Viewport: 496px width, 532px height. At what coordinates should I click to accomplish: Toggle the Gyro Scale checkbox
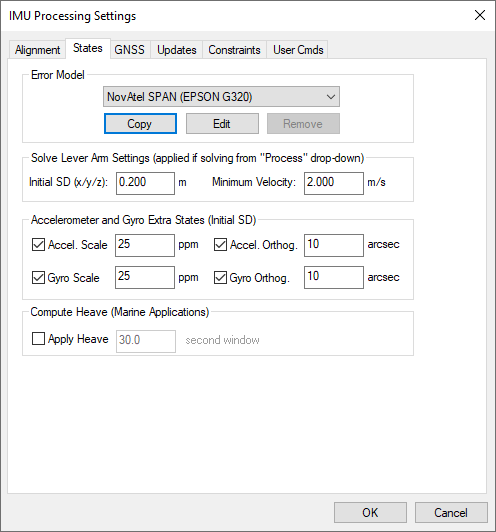[x=38, y=278]
